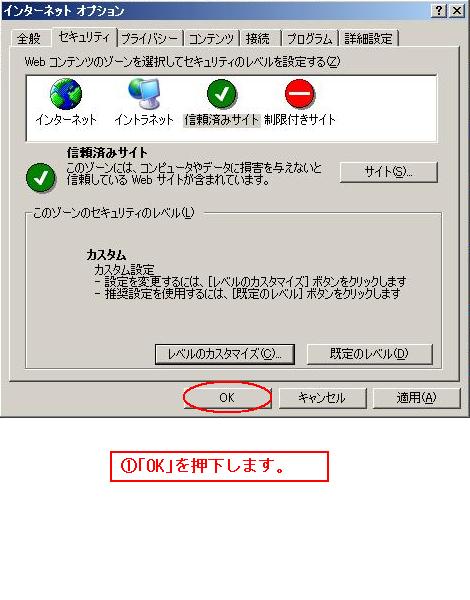
Task: Open the コンテンツ tab
Action: (x=211, y=39)
